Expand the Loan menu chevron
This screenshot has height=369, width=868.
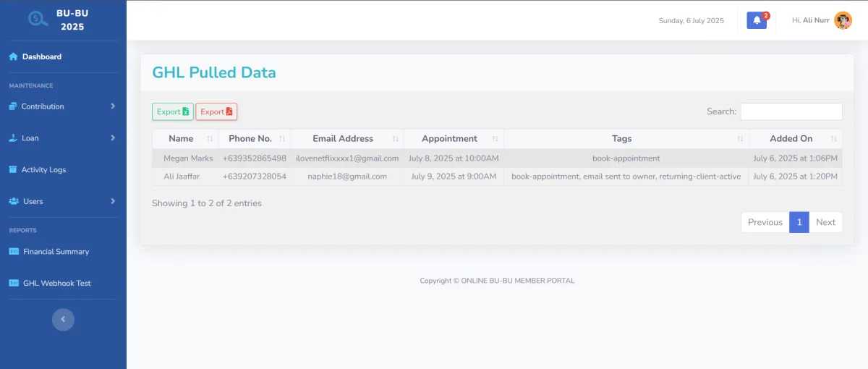click(x=113, y=137)
